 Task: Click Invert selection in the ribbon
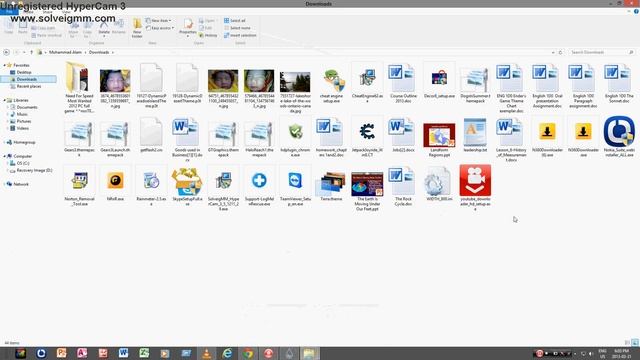[240, 35]
